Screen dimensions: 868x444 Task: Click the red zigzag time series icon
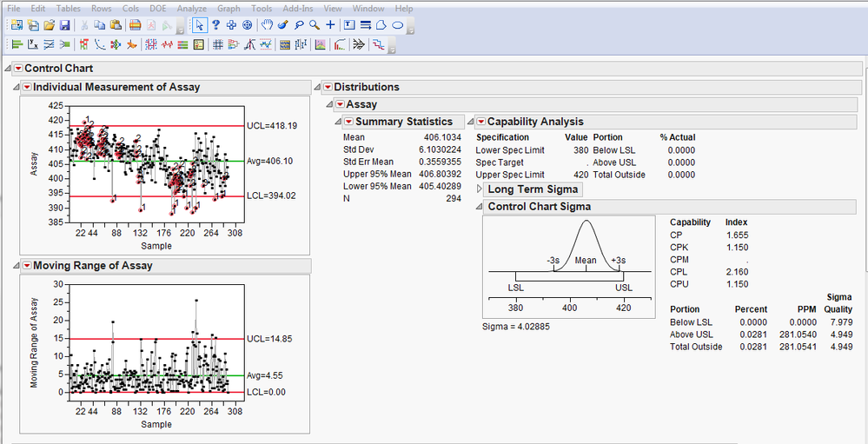[167, 45]
